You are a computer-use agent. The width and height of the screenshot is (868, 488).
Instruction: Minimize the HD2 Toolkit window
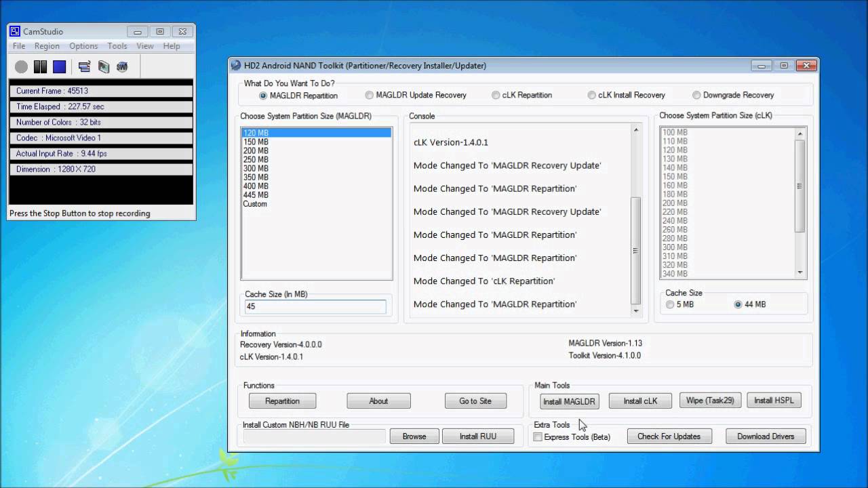pos(762,66)
